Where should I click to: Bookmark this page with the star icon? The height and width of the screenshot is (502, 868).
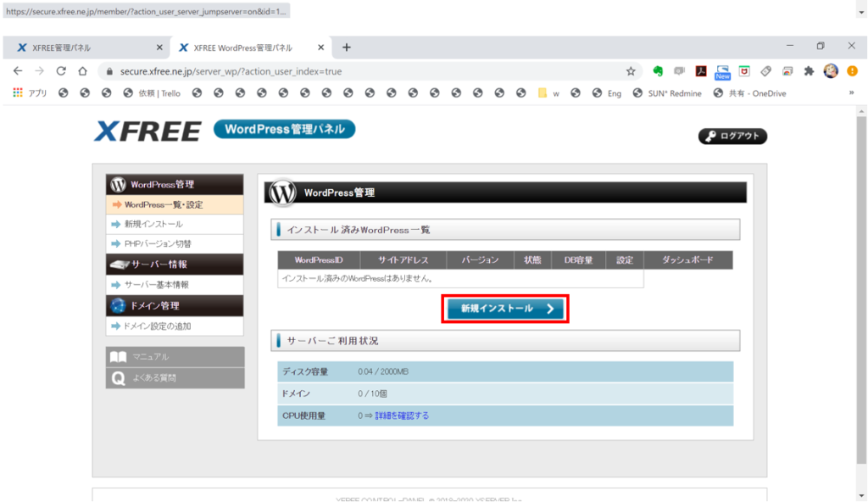pyautogui.click(x=631, y=72)
